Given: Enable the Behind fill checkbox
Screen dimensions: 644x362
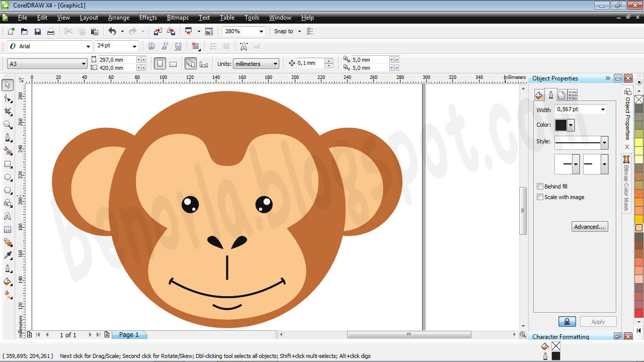Looking at the screenshot, I should click(539, 186).
